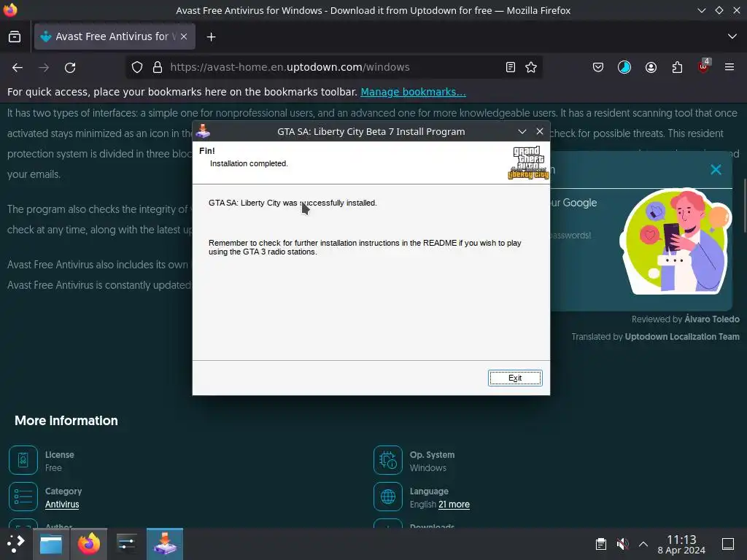This screenshot has width=747, height=560.
Task: Click the License info icon
Action: click(x=23, y=460)
